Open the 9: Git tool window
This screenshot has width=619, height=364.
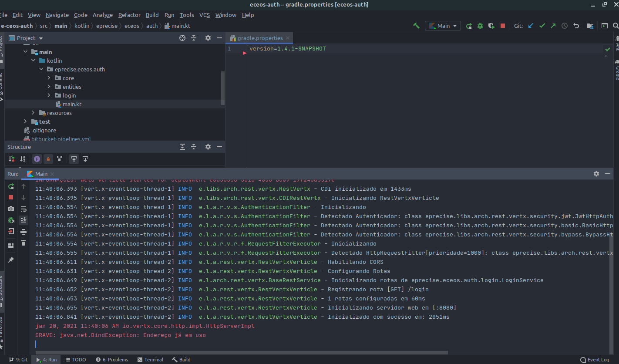coord(18,360)
